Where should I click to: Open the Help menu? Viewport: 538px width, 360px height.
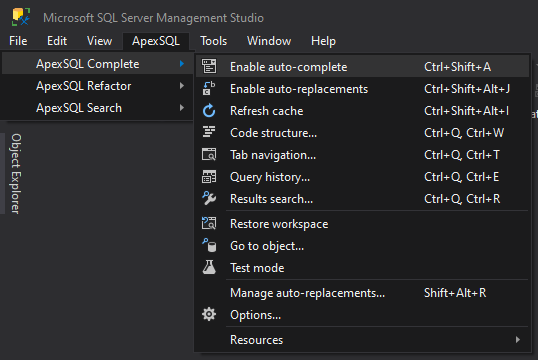coord(323,41)
